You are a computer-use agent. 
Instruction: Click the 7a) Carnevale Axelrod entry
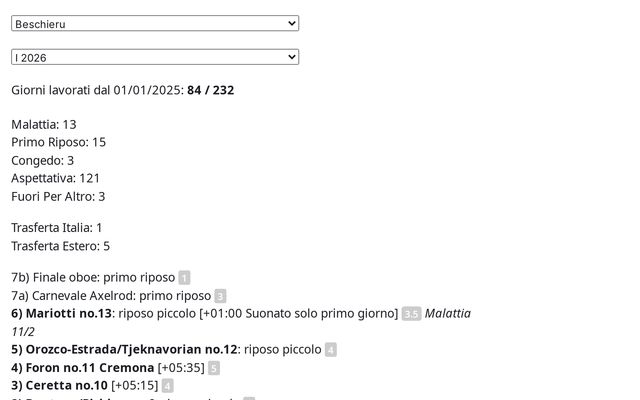[111, 296]
